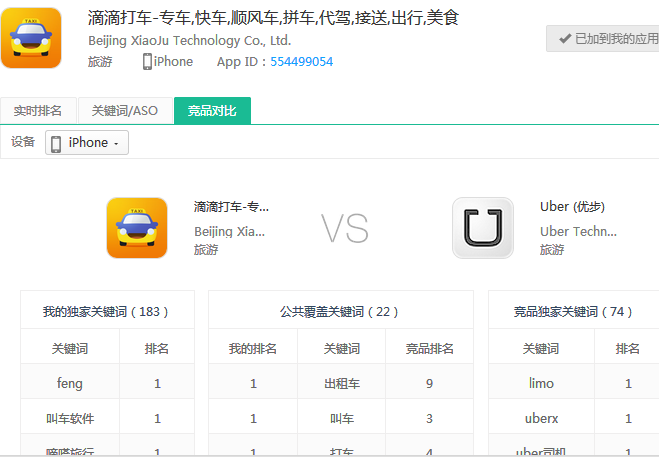This screenshot has height=457, width=659.
Task: Click the iPhone device icon beside App ID
Action: pyautogui.click(x=147, y=62)
